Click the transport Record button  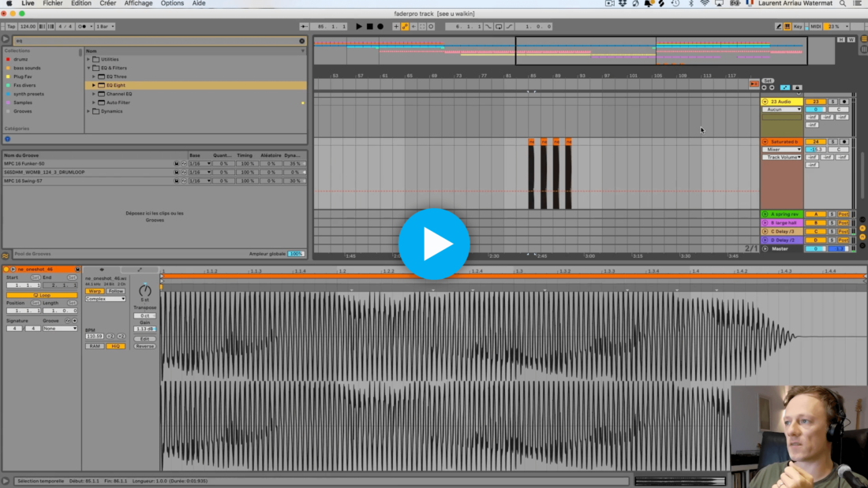[x=380, y=26]
